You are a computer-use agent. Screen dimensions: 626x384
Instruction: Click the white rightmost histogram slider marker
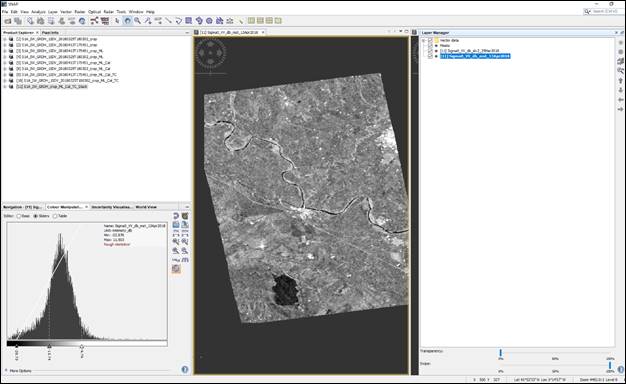click(81, 346)
